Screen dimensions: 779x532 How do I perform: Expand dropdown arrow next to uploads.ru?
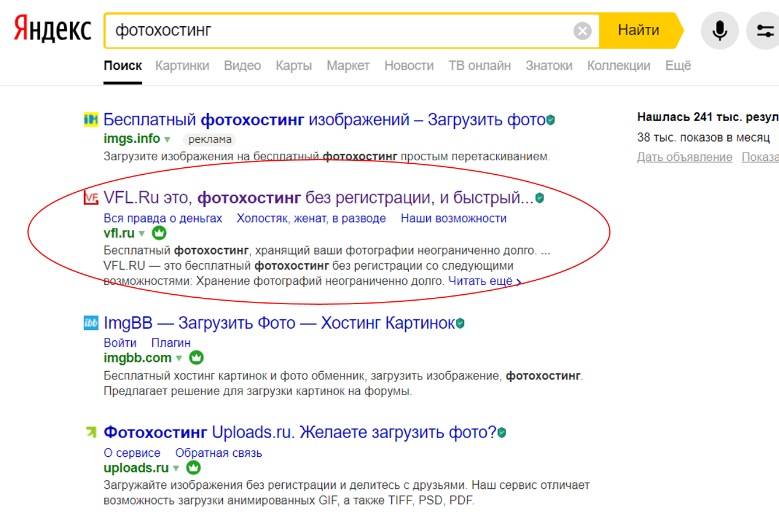(176, 468)
